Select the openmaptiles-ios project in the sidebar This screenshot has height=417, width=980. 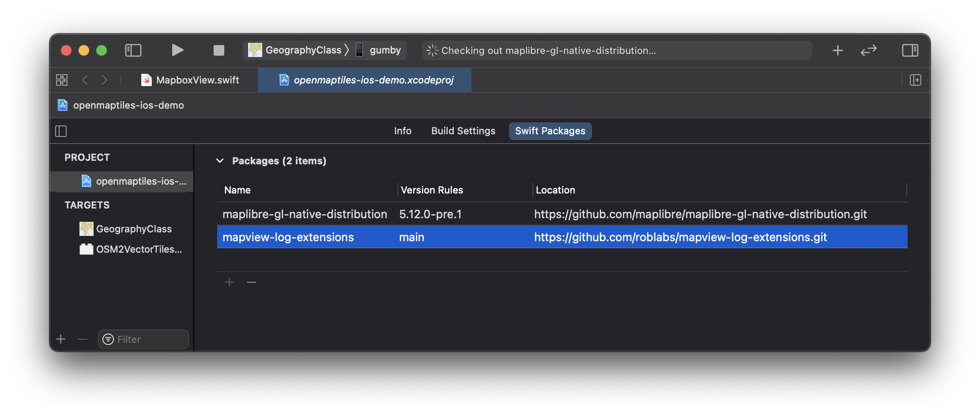point(122,181)
